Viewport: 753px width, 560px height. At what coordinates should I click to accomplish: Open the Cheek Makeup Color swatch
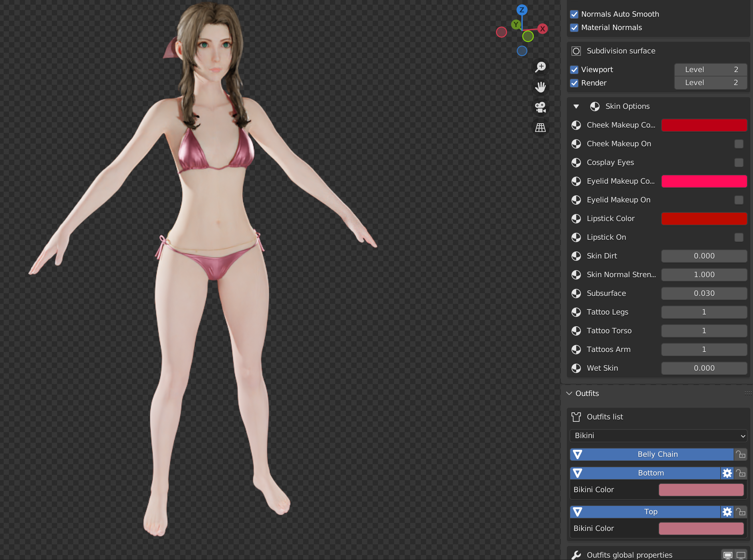click(704, 125)
